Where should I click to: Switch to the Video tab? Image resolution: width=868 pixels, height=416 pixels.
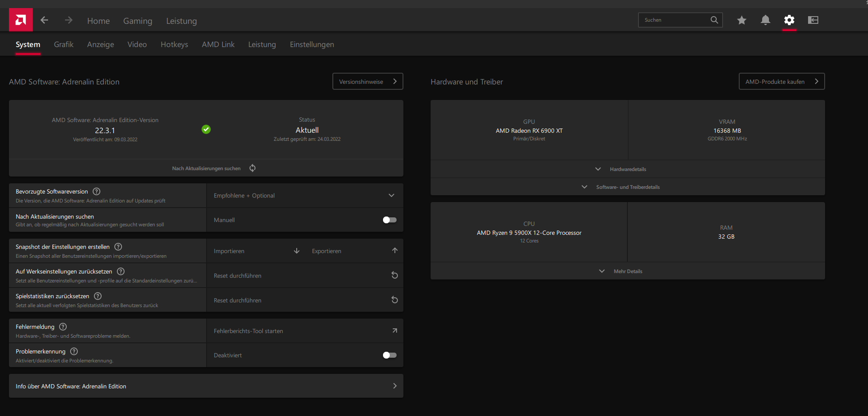pos(137,45)
